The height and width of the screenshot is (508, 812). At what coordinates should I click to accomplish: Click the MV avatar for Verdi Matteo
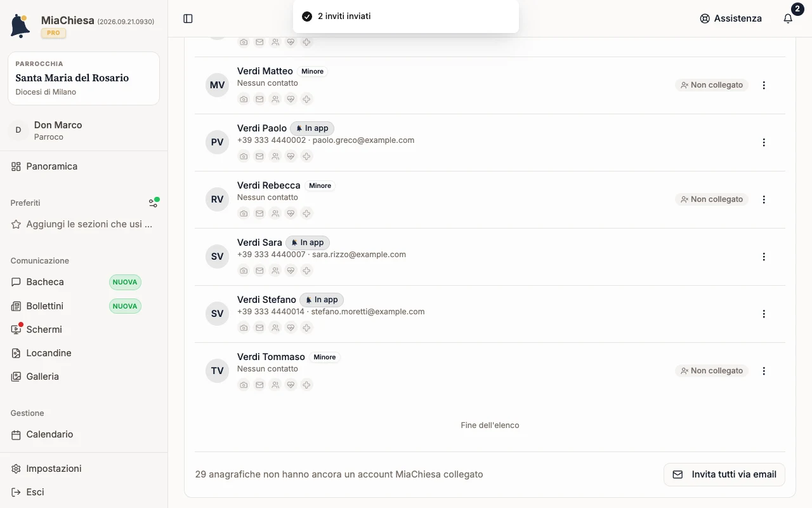click(x=217, y=85)
